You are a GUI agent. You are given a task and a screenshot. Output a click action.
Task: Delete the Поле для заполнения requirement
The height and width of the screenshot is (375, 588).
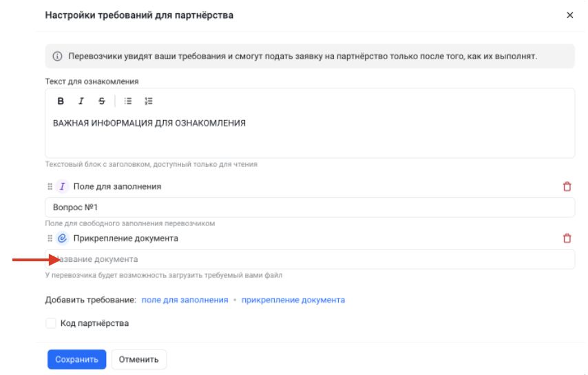coord(567,187)
